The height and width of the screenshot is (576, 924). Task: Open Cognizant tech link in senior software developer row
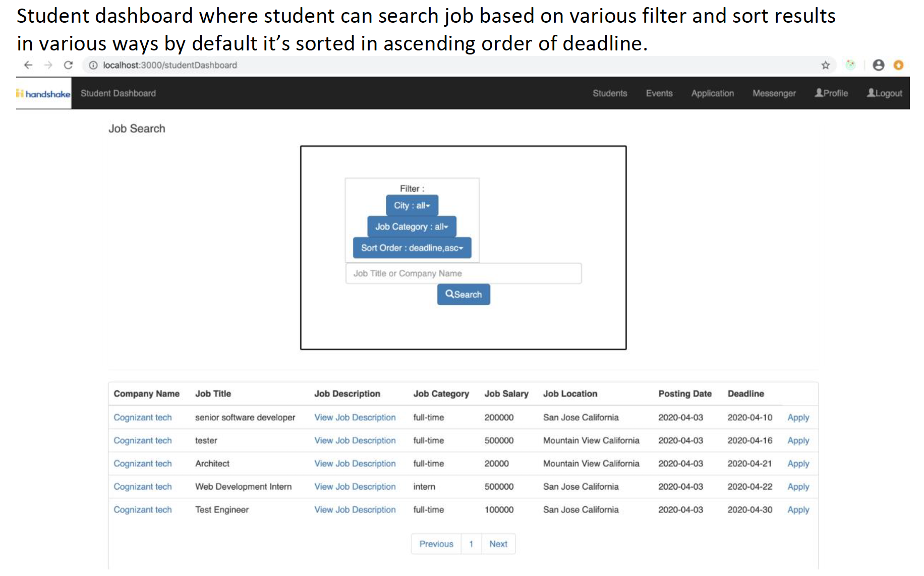[x=143, y=417]
